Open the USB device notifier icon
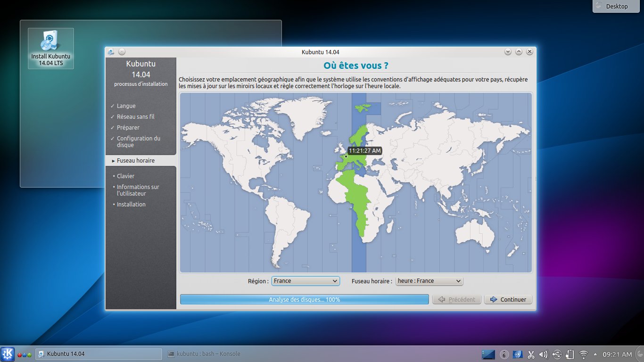Image resolution: width=644 pixels, height=362 pixels. coord(557,354)
